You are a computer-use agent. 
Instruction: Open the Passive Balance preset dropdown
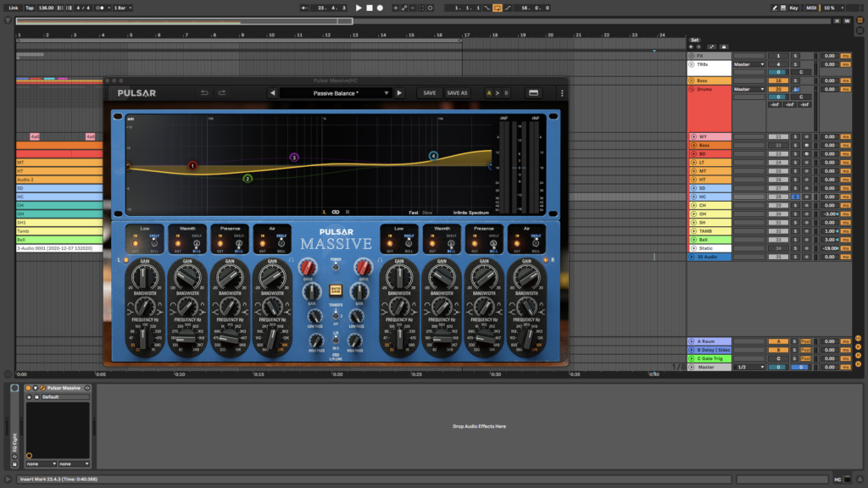click(x=335, y=93)
